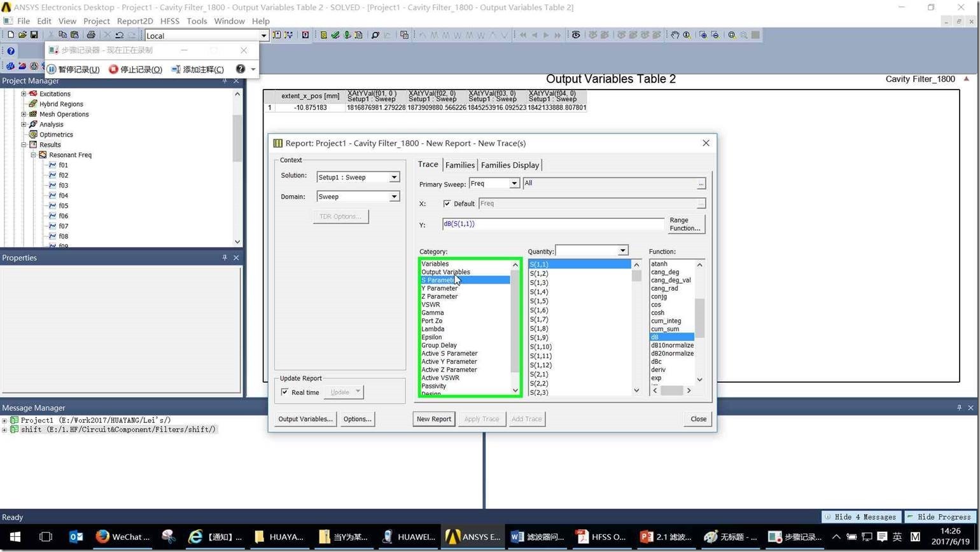The width and height of the screenshot is (980, 552).
Task: Click the Print toolbar icon
Action: [x=91, y=35]
